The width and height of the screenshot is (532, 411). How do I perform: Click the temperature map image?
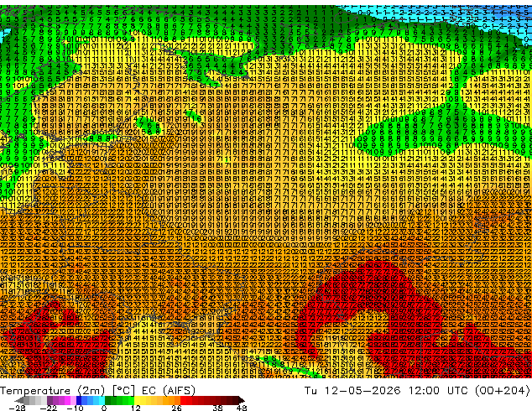(266, 191)
